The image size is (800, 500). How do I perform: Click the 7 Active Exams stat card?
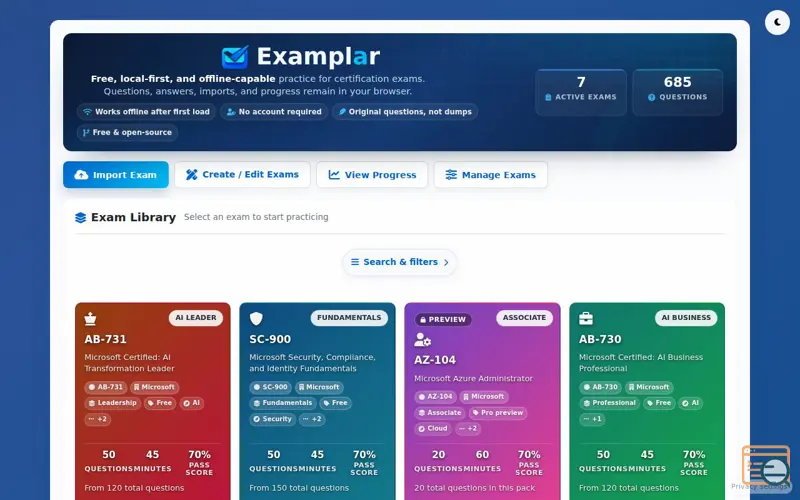[x=581, y=92]
